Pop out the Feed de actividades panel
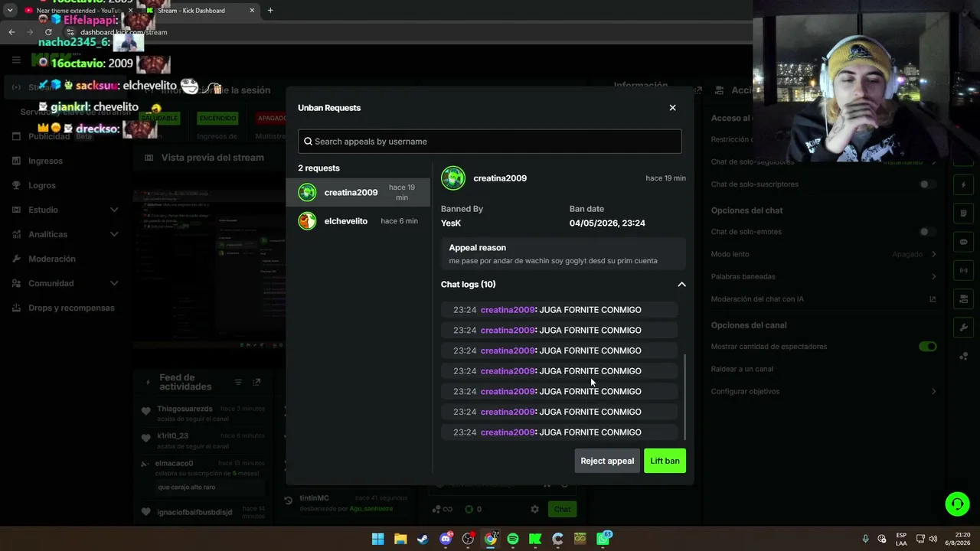 pyautogui.click(x=256, y=382)
